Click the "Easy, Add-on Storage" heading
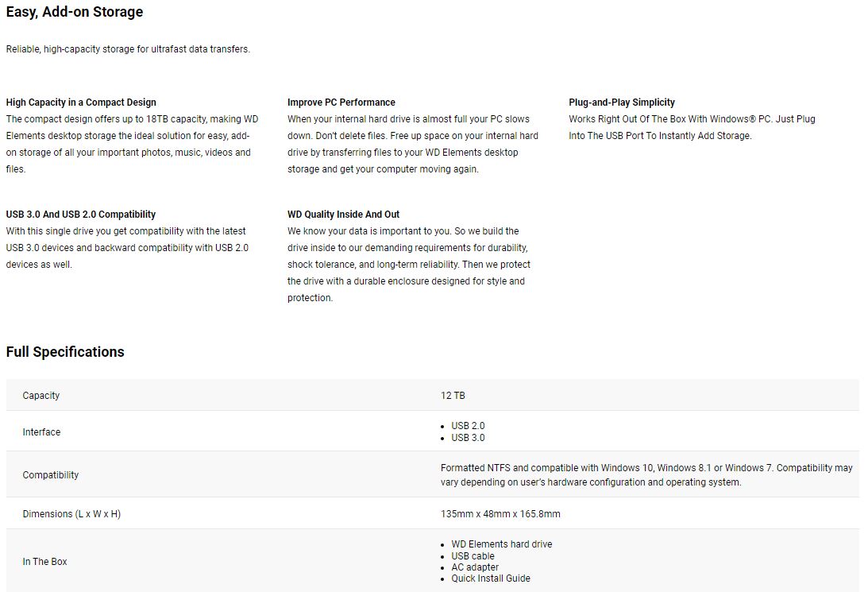This screenshot has width=868, height=592. click(x=75, y=12)
